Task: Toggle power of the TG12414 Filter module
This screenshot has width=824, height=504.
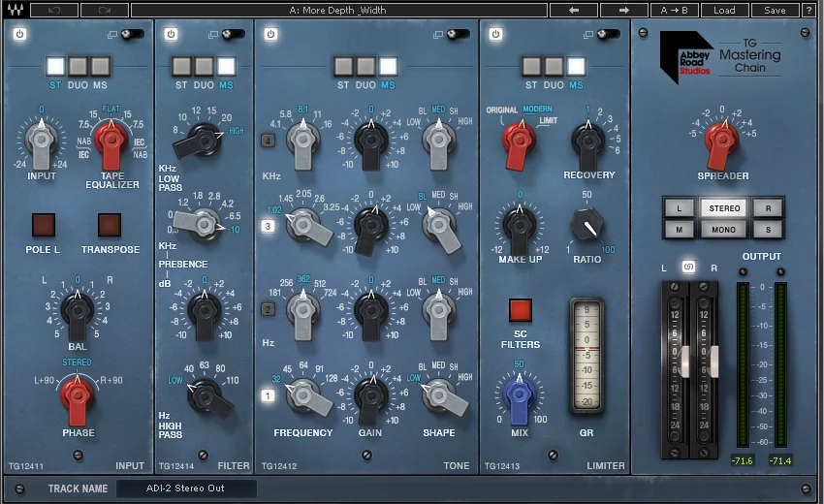Action: [x=171, y=34]
